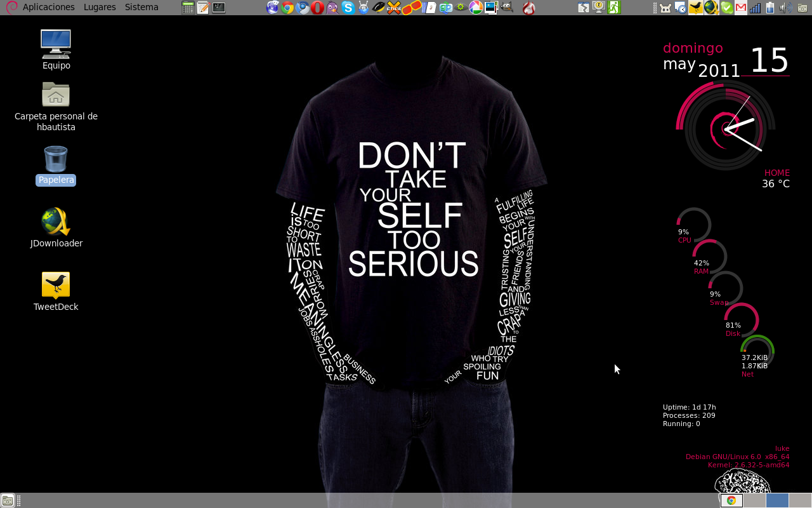This screenshot has width=812, height=508.
Task: Open network signal strength indicator
Action: pyautogui.click(x=756, y=8)
